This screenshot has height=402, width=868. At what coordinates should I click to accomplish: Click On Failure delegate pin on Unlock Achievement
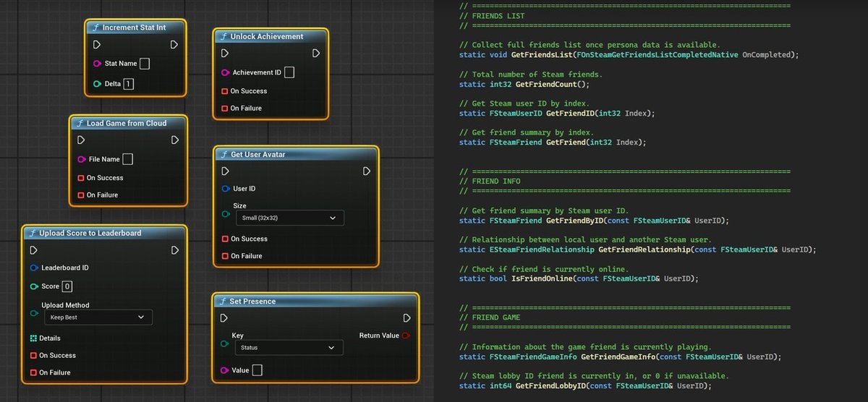[225, 108]
